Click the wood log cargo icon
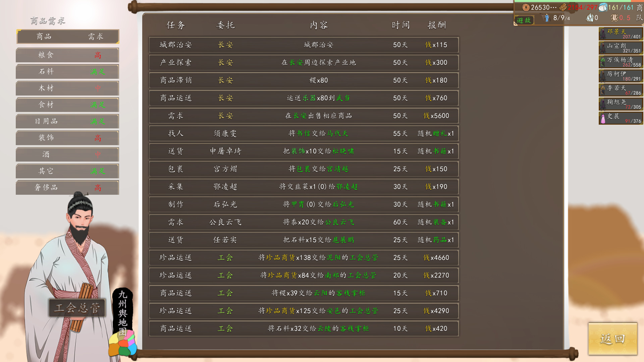 563,7
